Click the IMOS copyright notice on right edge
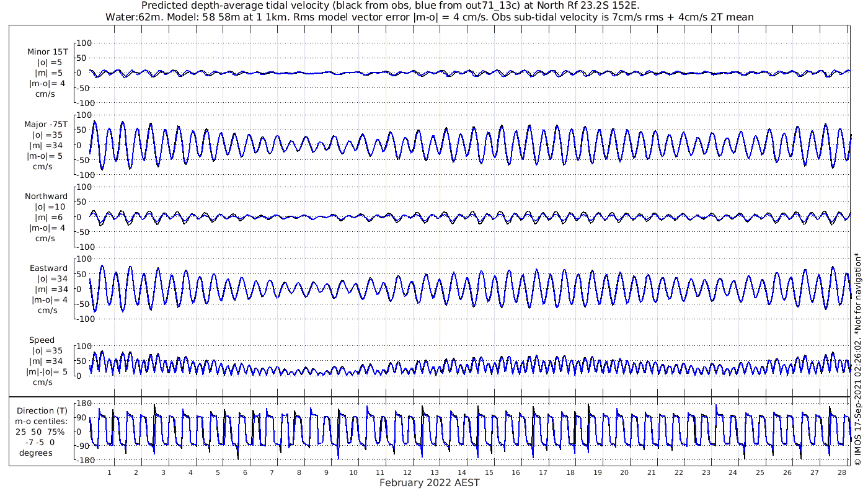The width and height of the screenshot is (868, 496). click(857, 358)
